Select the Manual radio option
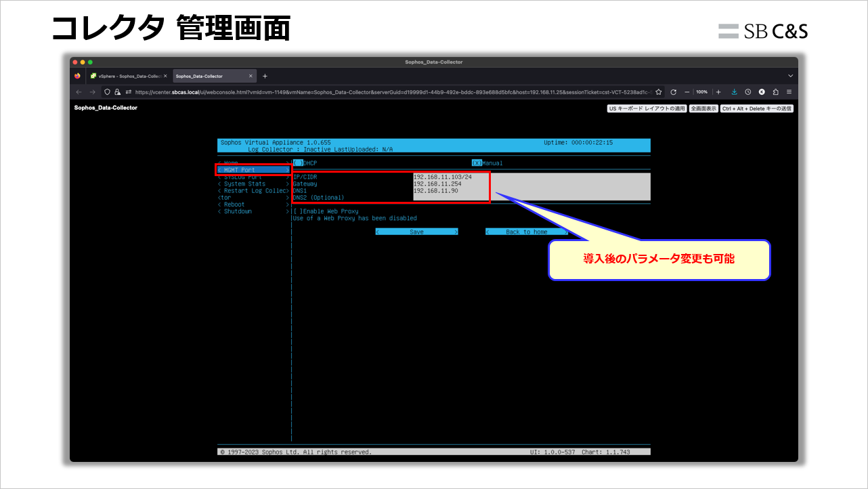Screen dimensions: 868x489 pyautogui.click(x=487, y=163)
